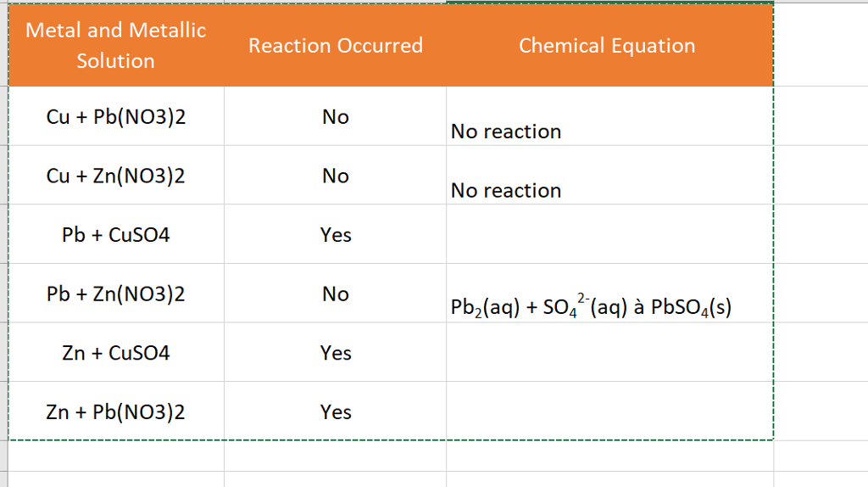Click the second 'No reaction' equation cell
868x487 pixels.
610,175
